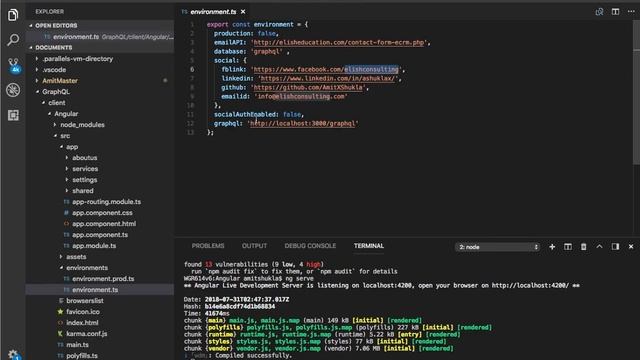Open the Extensions view in activity bar
Screen dimensions: 640x360
pos(13,115)
